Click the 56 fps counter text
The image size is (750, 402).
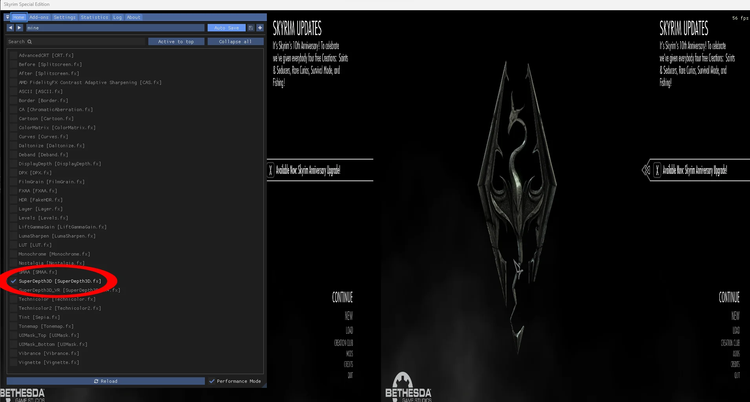(x=740, y=18)
